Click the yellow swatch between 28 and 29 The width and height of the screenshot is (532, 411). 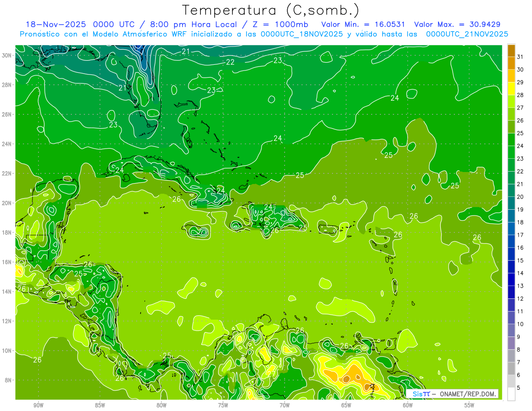[511, 88]
